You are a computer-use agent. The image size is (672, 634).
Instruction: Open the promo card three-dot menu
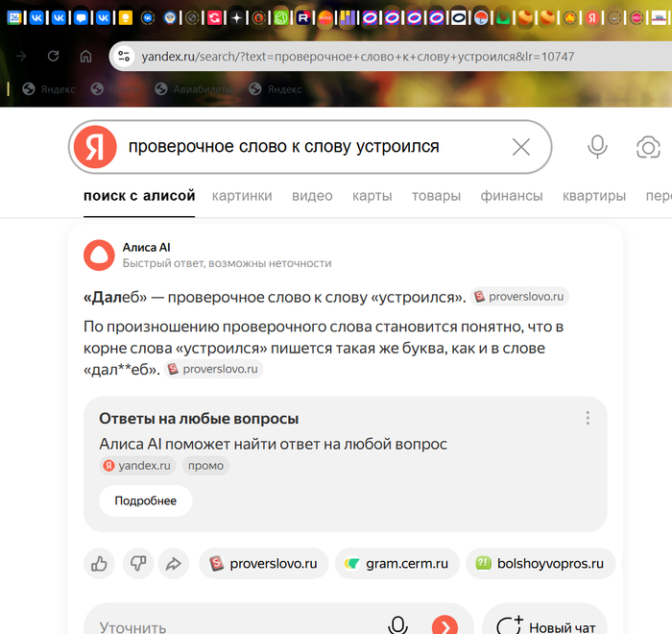[588, 418]
